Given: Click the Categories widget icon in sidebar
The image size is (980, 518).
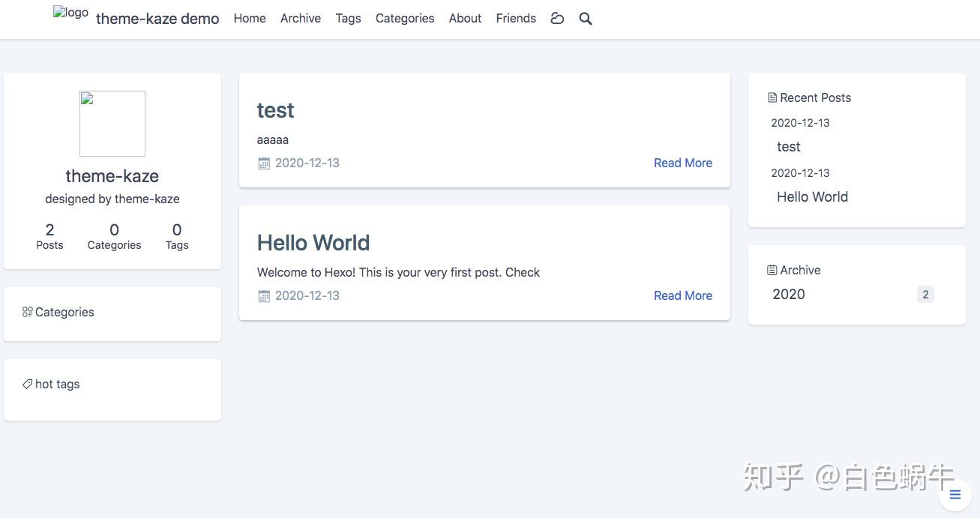Looking at the screenshot, I should point(27,312).
